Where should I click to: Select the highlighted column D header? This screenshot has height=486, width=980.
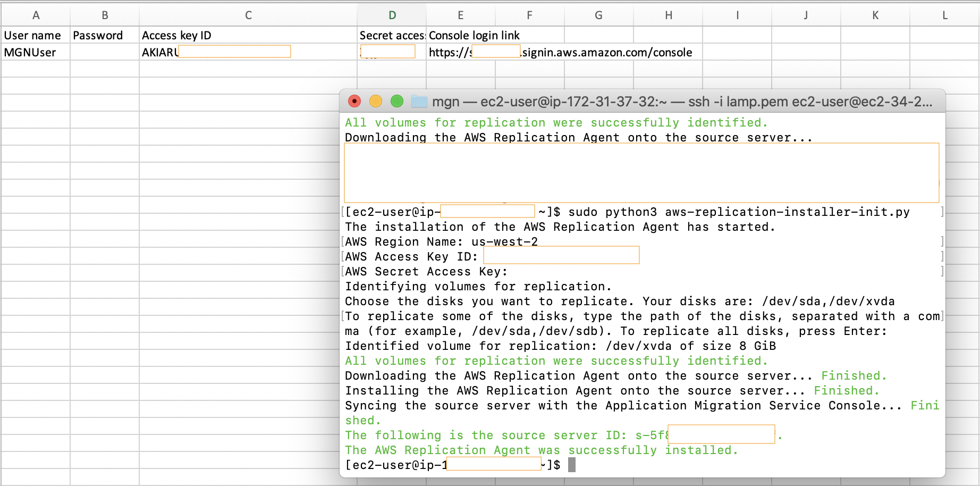392,15
